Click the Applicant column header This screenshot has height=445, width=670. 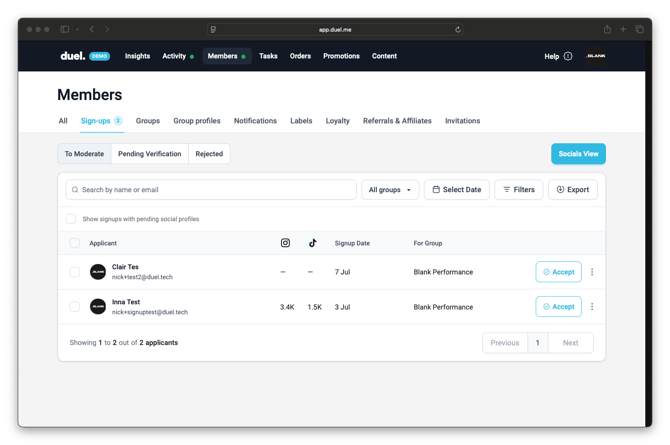coord(103,243)
